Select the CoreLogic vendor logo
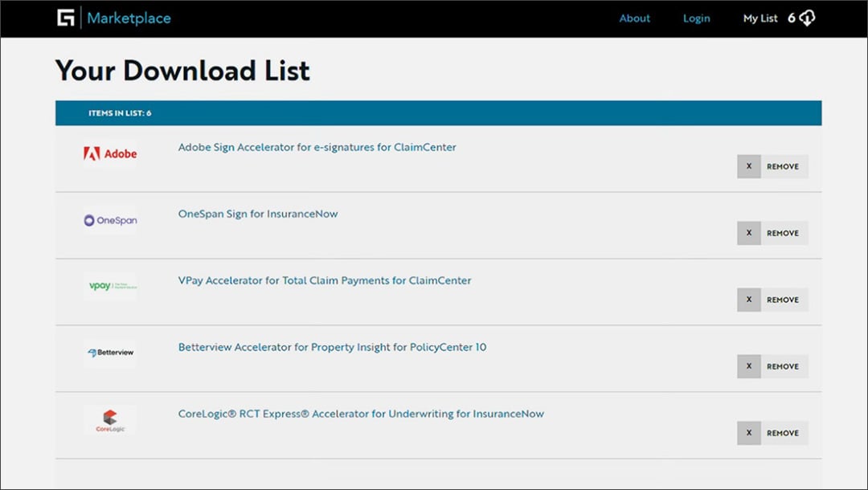The image size is (868, 490). click(110, 419)
